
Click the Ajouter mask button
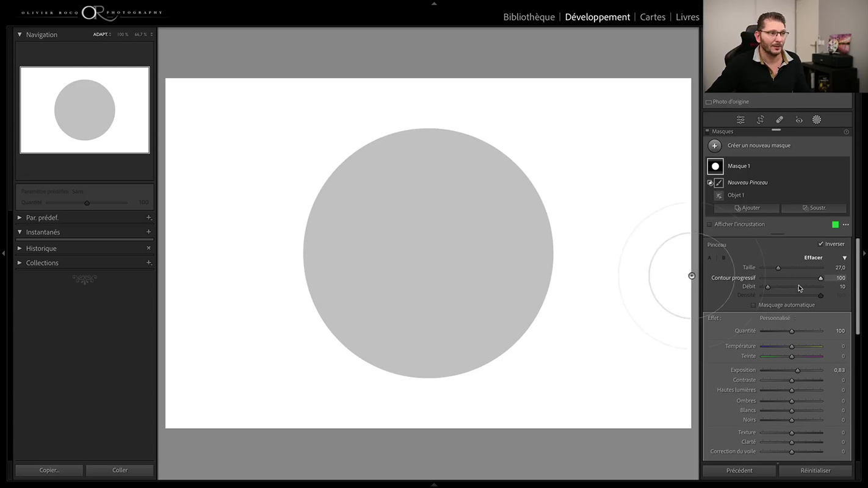pos(747,208)
